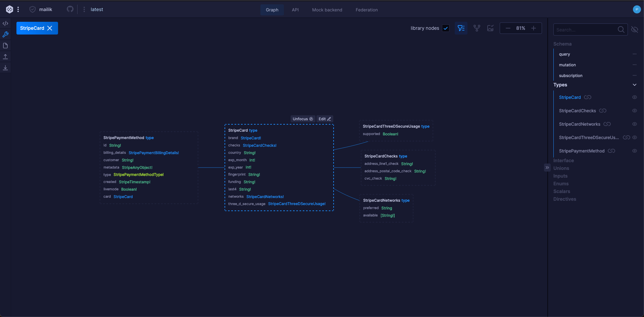Select the StripePaymentMethod graph node title
Screen dimensions: 644x317
(x=124, y=138)
